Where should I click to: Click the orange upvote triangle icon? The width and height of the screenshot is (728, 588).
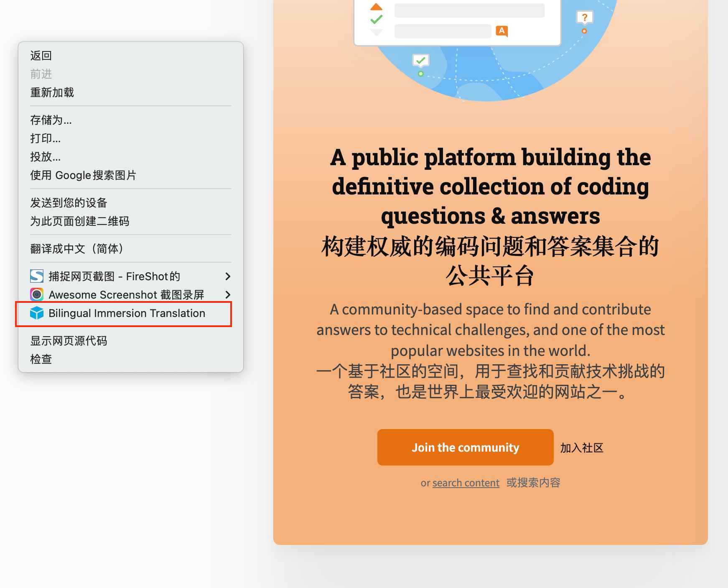pos(376,6)
